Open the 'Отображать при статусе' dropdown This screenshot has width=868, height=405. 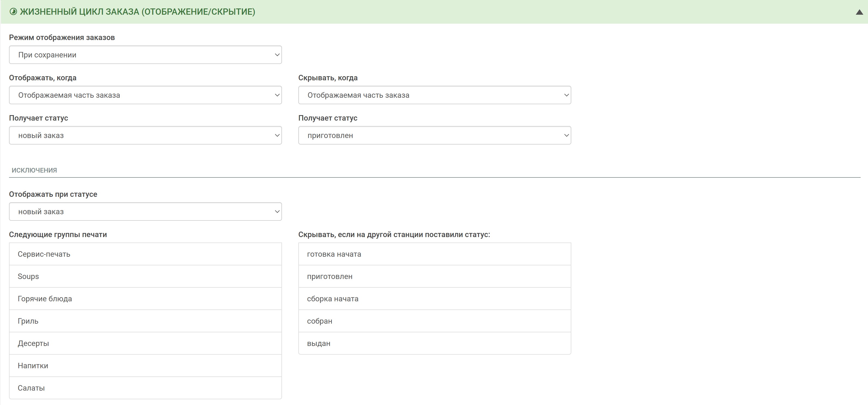tap(145, 212)
